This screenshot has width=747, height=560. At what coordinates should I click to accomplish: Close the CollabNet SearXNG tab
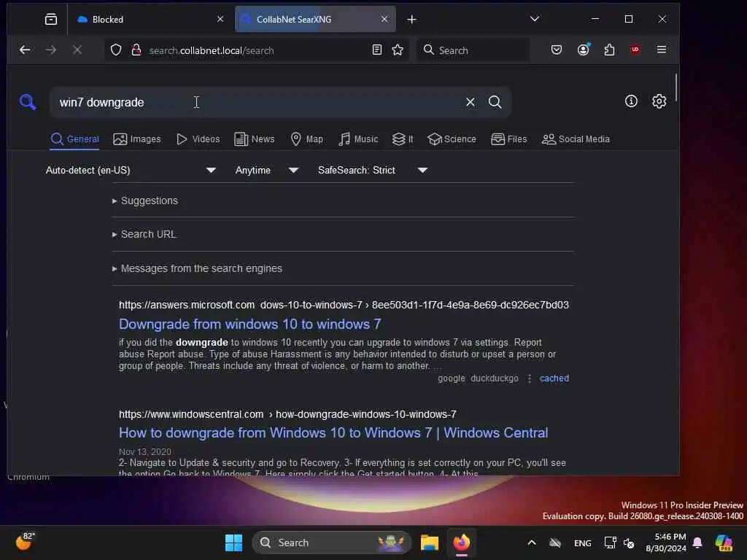pos(384,19)
